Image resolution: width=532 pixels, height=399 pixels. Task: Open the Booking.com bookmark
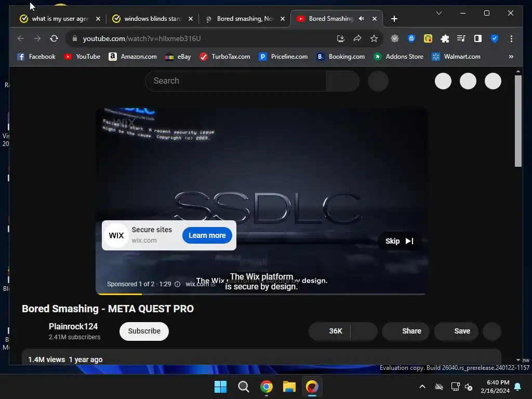tap(341, 57)
